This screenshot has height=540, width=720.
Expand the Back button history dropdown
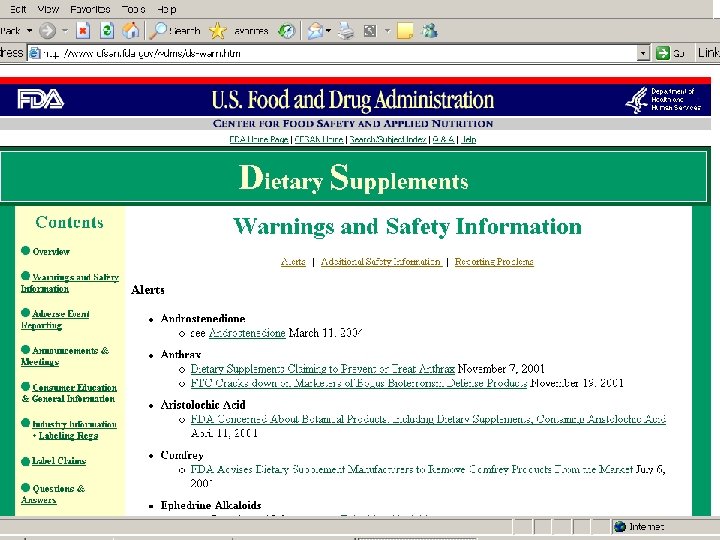coord(29,31)
